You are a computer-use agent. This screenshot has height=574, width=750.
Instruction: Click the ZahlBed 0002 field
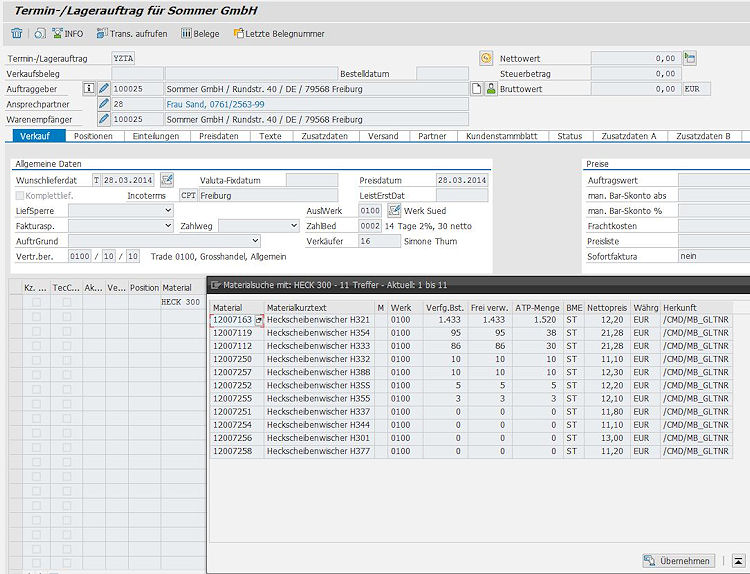370,226
